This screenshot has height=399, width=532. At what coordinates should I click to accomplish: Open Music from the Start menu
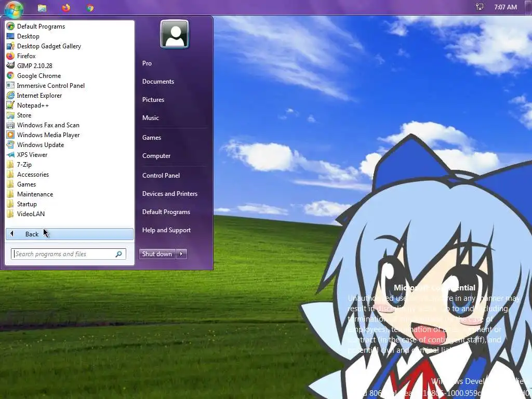click(151, 118)
